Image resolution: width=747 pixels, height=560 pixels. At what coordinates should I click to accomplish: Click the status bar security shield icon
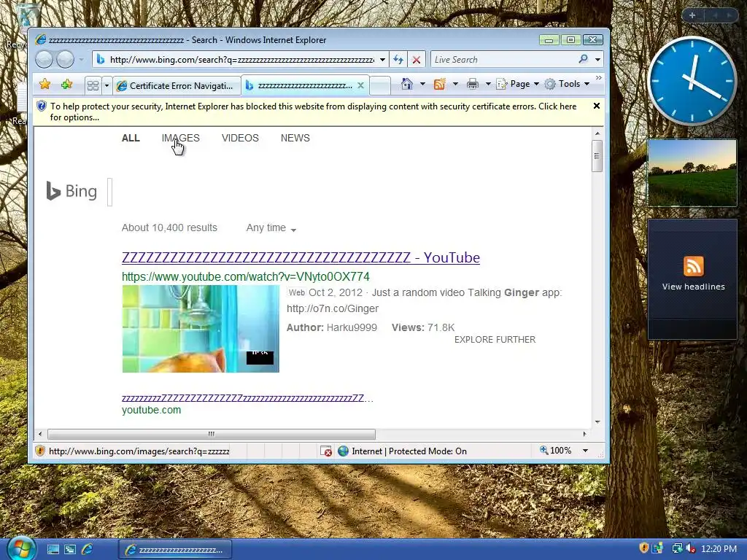click(40, 451)
